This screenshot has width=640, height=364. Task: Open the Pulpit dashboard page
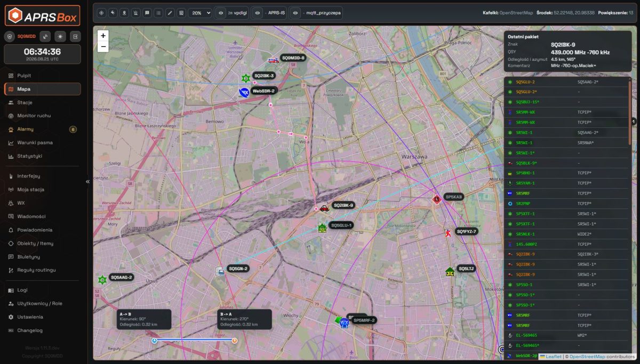pyautogui.click(x=43, y=76)
